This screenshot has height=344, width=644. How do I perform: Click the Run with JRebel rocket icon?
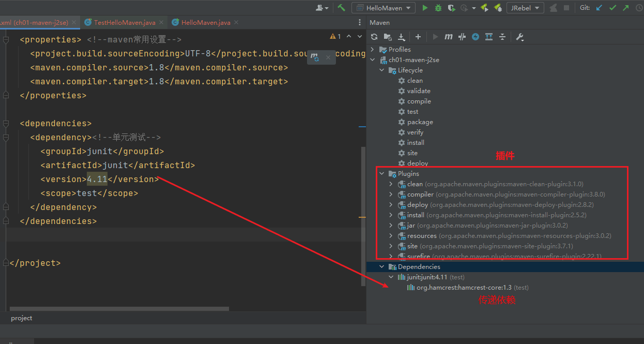click(484, 8)
